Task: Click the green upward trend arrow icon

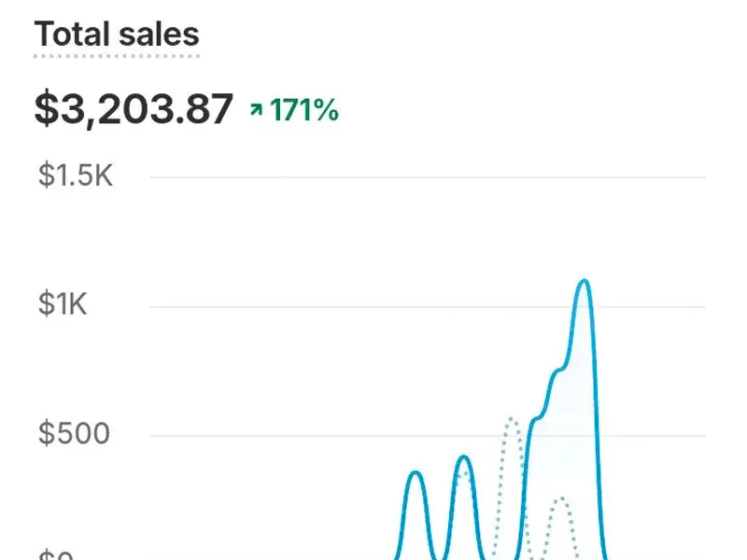Action: pos(256,111)
